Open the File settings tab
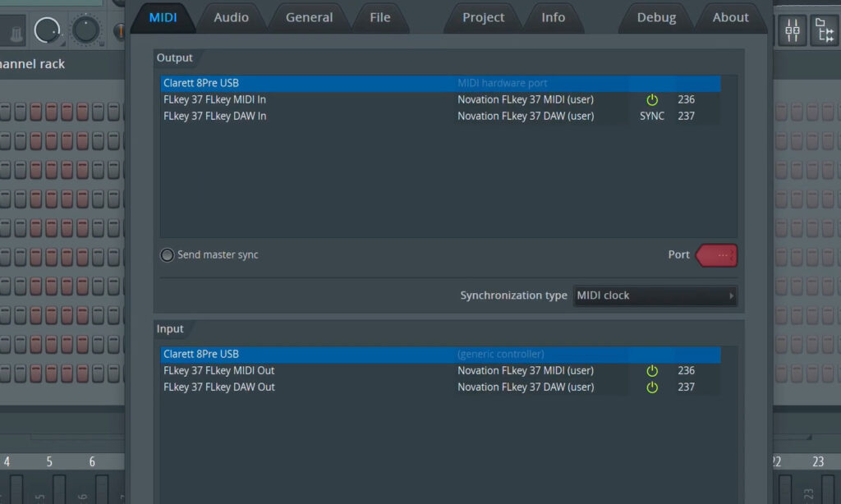Image resolution: width=841 pixels, height=504 pixels. (379, 17)
